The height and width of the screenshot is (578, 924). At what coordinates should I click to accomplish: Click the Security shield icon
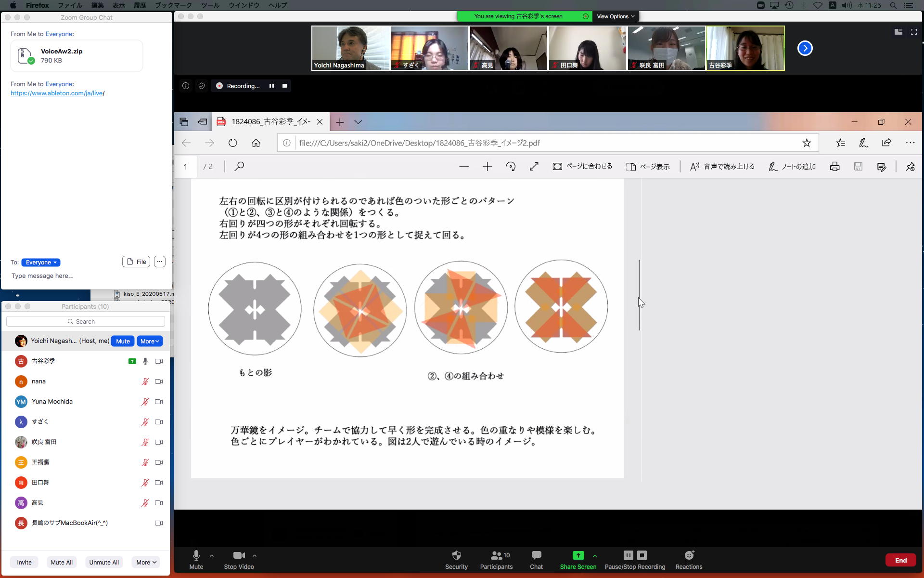(456, 555)
